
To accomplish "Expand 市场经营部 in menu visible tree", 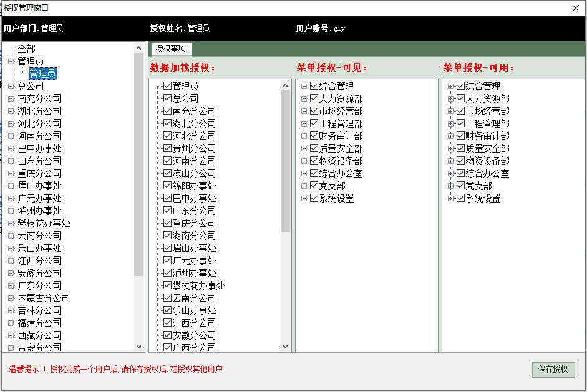I will (x=304, y=111).
